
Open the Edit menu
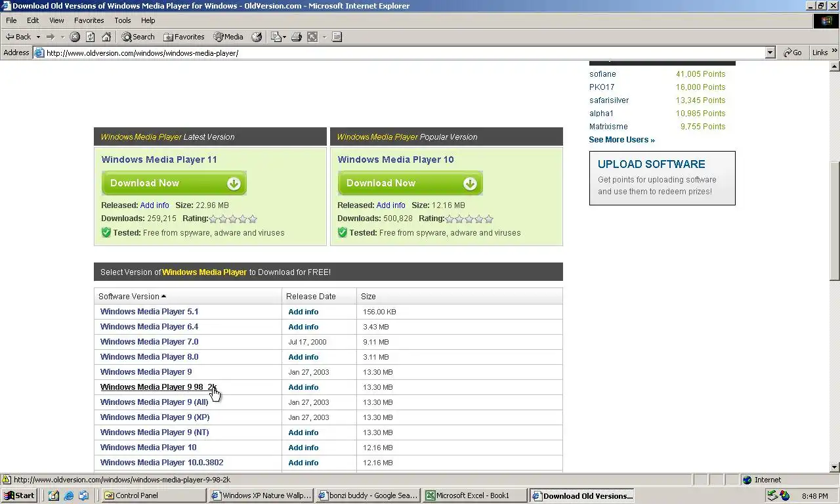(33, 20)
